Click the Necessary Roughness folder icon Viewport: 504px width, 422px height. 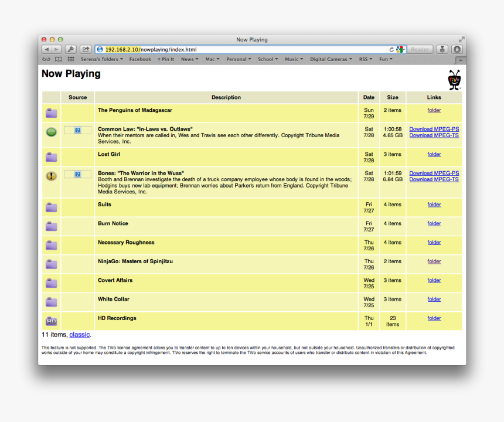coord(52,245)
